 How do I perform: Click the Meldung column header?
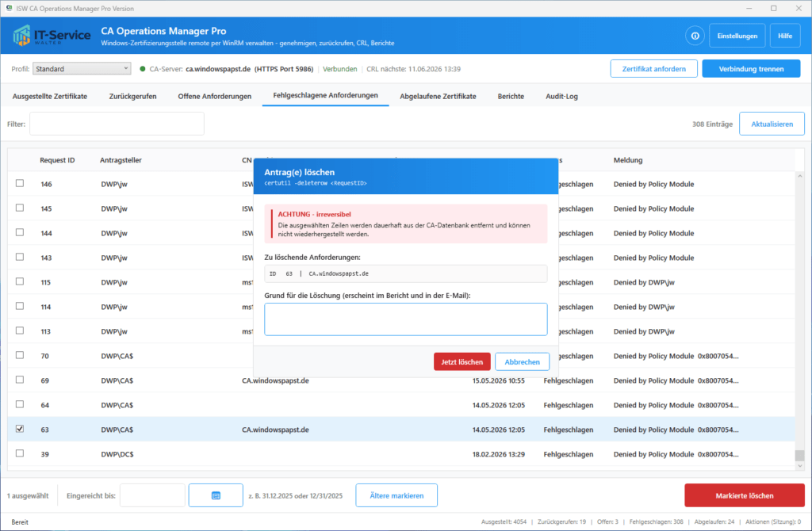click(x=628, y=160)
